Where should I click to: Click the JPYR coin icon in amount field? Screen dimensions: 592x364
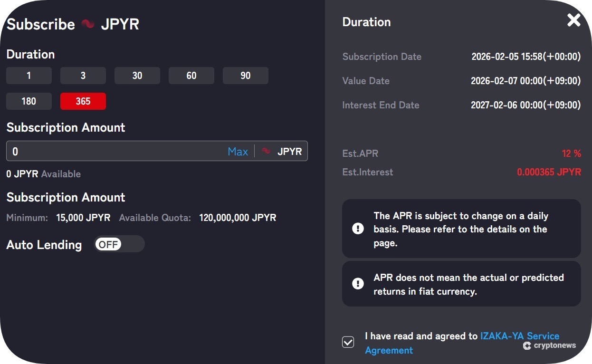point(267,151)
